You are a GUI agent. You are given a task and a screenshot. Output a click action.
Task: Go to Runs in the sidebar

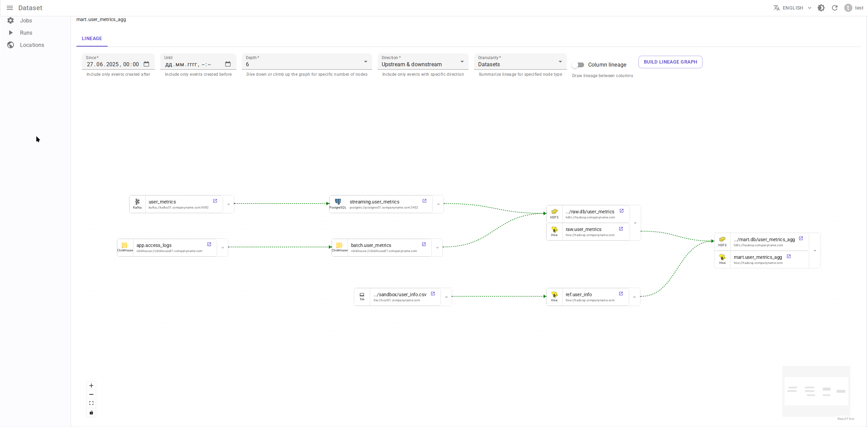click(x=26, y=33)
